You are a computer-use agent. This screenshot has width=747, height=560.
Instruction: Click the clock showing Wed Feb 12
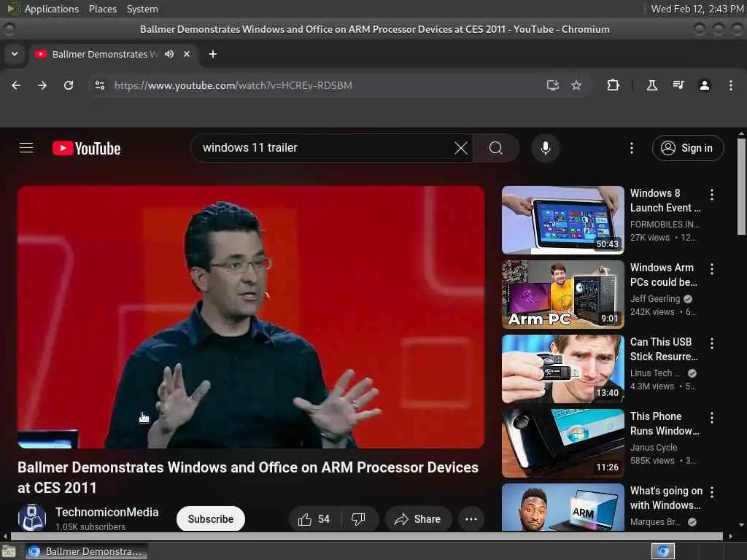[x=697, y=9]
